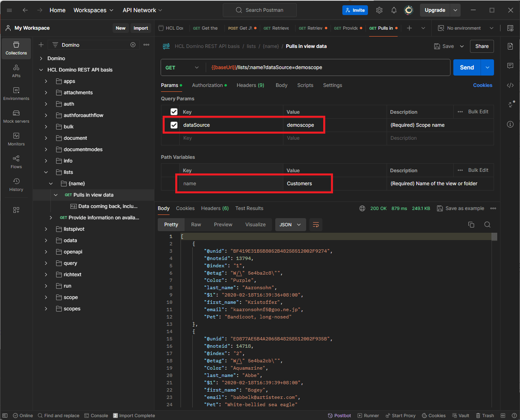Search within the response body
The image size is (520, 420).
[x=487, y=225]
